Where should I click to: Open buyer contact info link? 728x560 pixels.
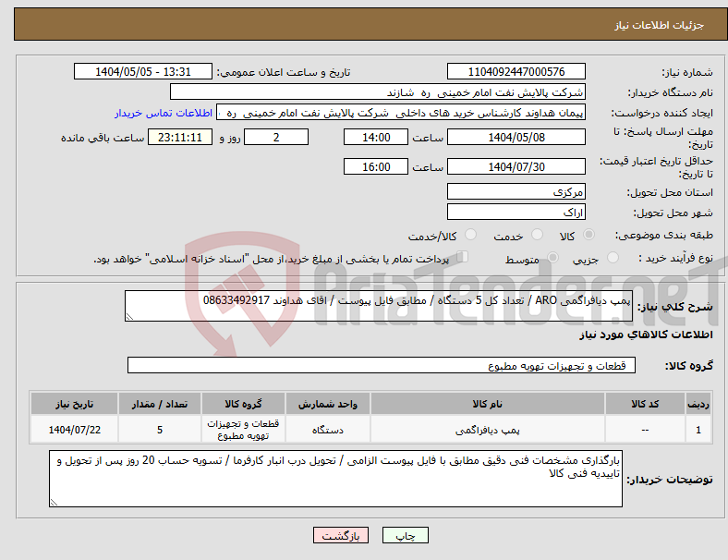point(164,113)
